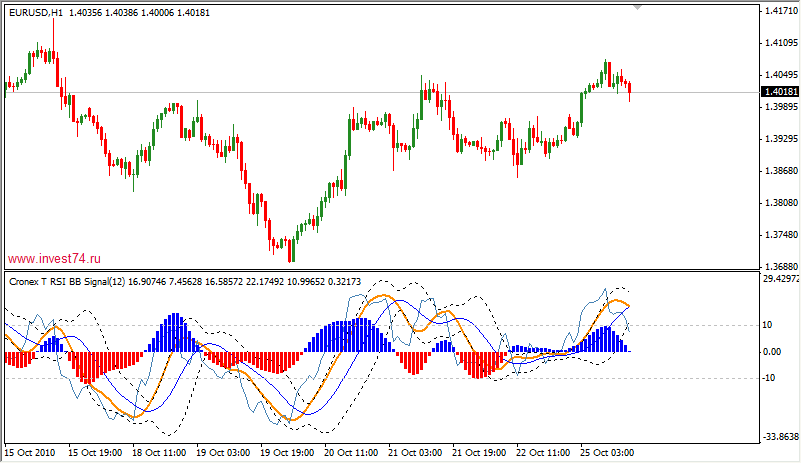This screenshot has width=801, height=463.
Task: Click the indicator level -10 scale label
Action: point(768,378)
